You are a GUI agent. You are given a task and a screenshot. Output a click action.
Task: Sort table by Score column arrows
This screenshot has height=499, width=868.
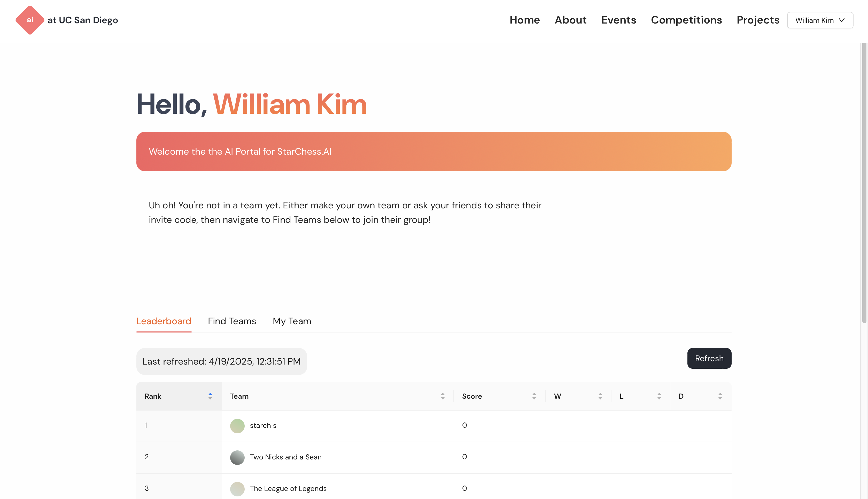[x=534, y=396]
